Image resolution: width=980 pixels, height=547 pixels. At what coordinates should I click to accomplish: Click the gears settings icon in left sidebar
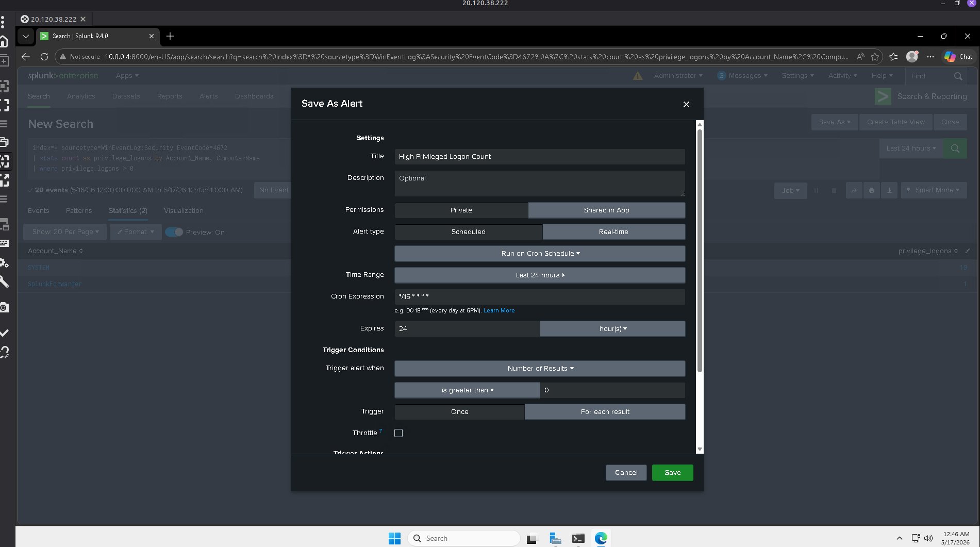point(4,262)
